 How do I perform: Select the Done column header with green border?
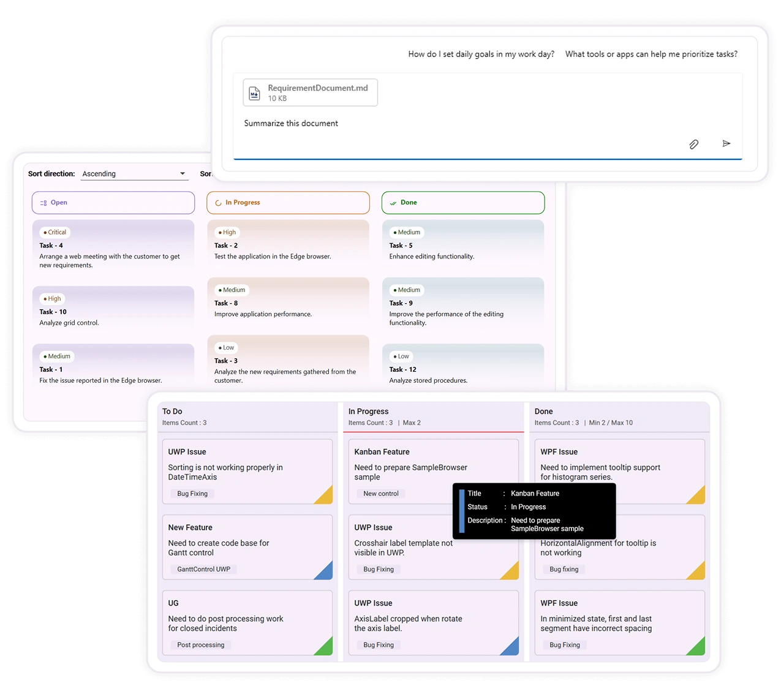pyautogui.click(x=463, y=203)
